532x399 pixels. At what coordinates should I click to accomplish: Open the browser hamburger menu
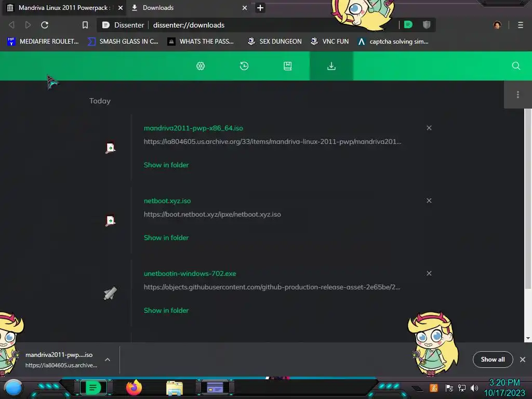[x=521, y=25]
